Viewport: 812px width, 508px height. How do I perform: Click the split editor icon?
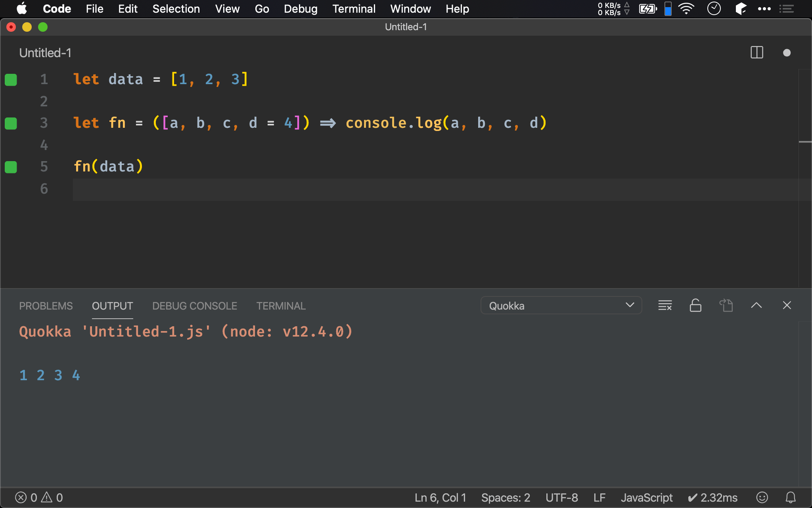756,53
